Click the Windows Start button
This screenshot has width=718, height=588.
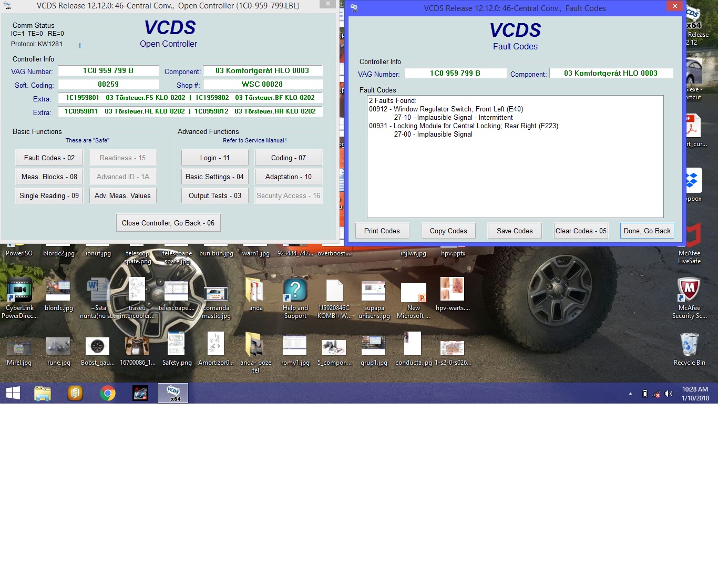[13, 393]
